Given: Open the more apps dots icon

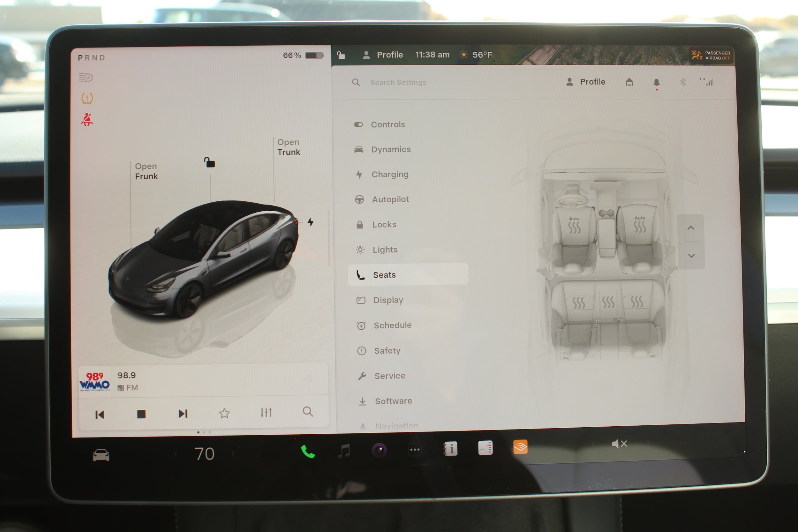Looking at the screenshot, I should click(415, 450).
